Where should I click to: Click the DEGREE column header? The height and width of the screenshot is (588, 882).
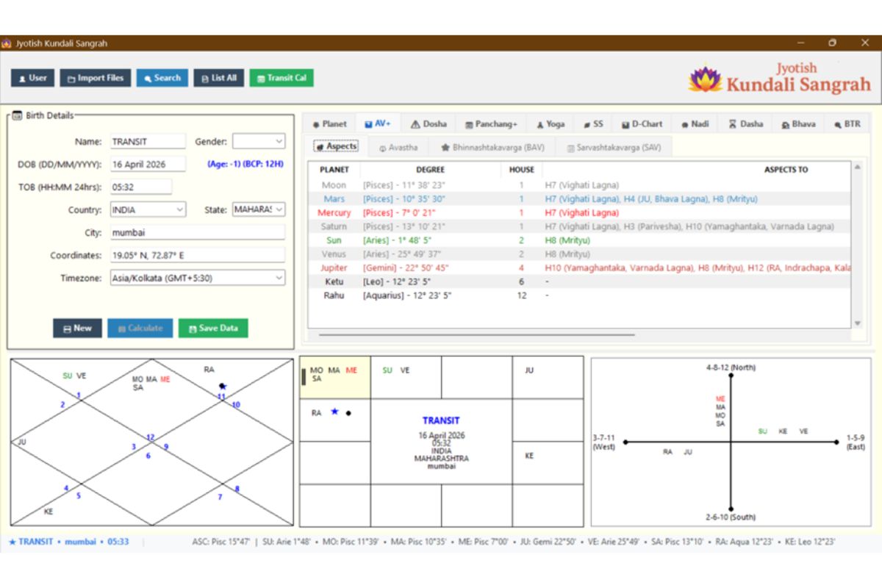[x=430, y=170]
